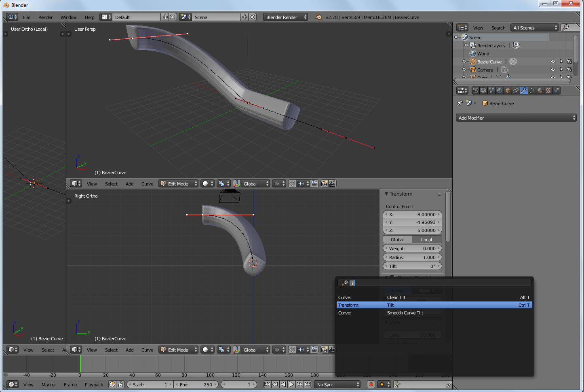Jump to first frame in timeline

tap(267, 384)
